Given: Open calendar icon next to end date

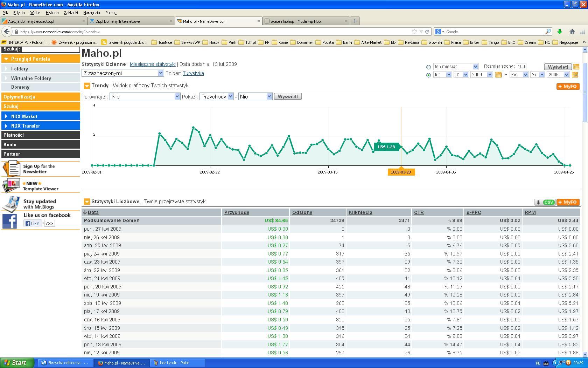Looking at the screenshot, I should tap(575, 75).
